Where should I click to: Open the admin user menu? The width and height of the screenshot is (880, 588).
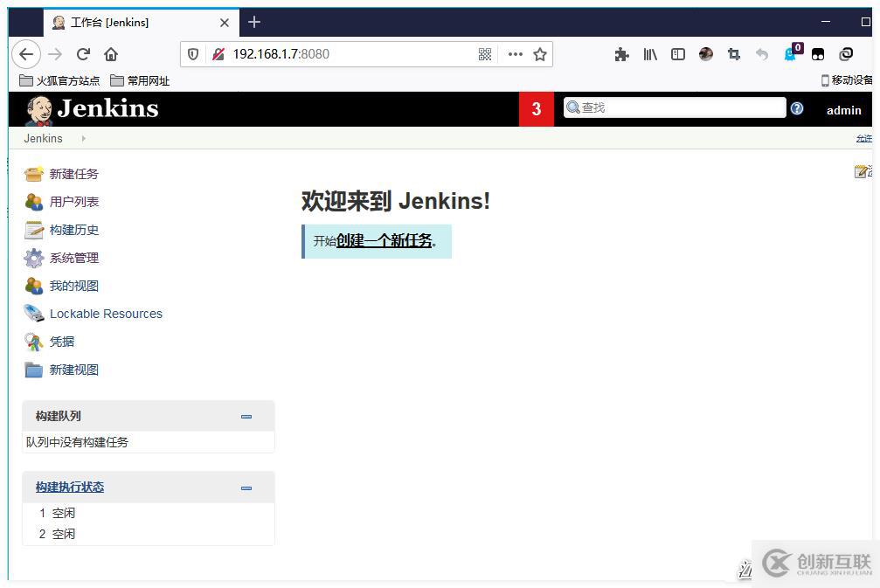[x=843, y=111]
